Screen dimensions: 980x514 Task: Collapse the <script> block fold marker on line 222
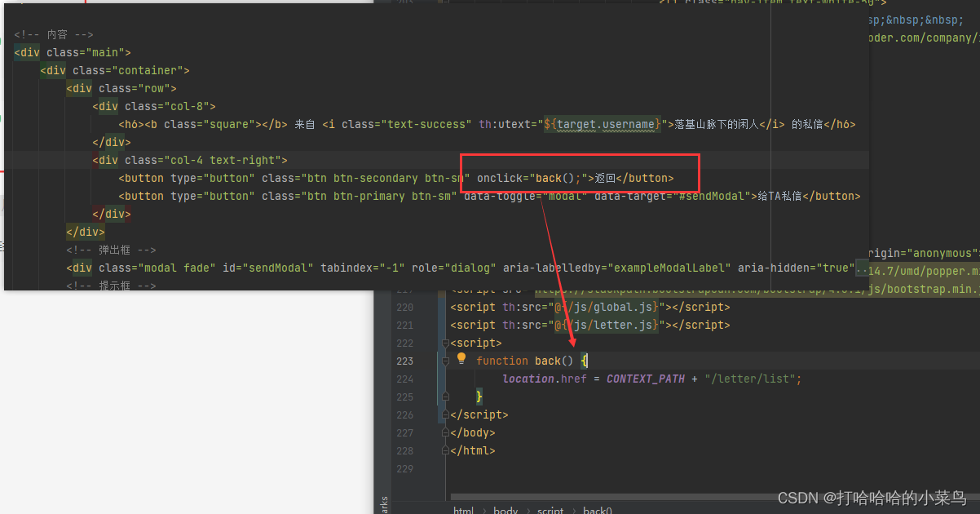pyautogui.click(x=444, y=343)
